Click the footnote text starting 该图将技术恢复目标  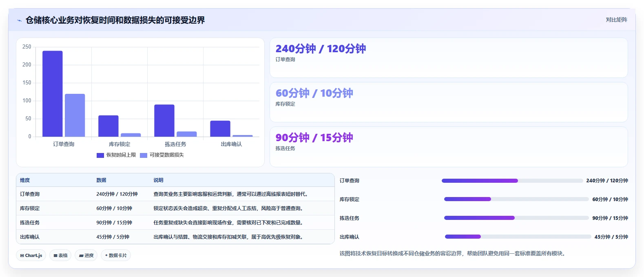click(x=453, y=253)
